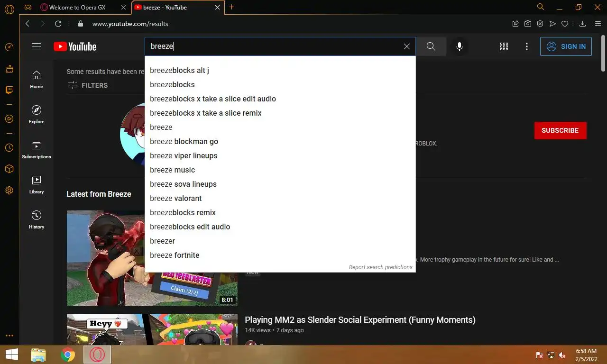Open the Heyy video thumbnail
Image resolution: width=607 pixels, height=364 pixels.
(x=152, y=329)
